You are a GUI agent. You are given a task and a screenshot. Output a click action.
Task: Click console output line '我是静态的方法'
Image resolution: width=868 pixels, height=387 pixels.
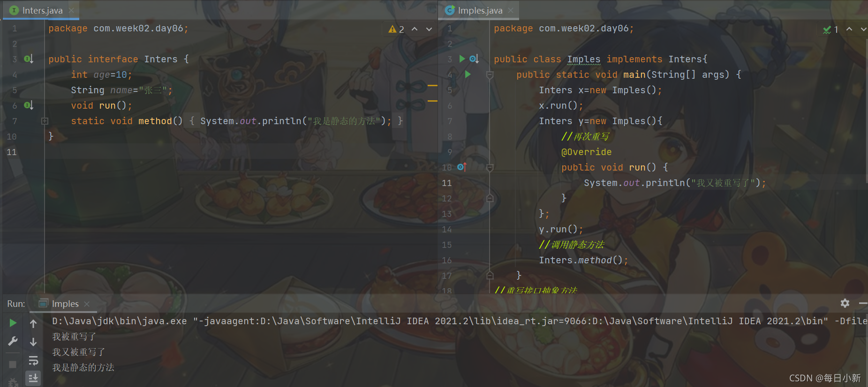83,367
